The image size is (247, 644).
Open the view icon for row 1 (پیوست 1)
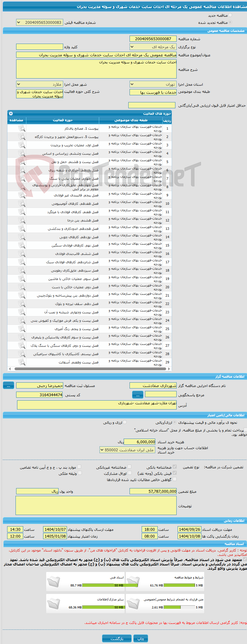tap(21, 128)
